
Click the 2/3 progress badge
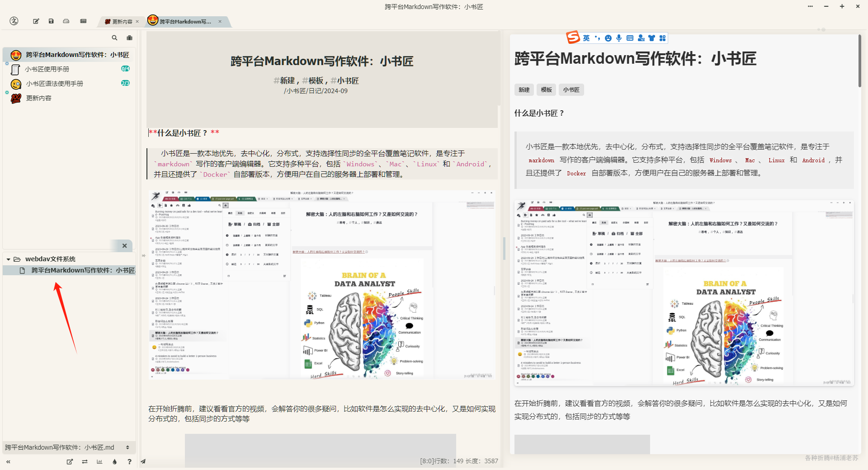point(125,83)
